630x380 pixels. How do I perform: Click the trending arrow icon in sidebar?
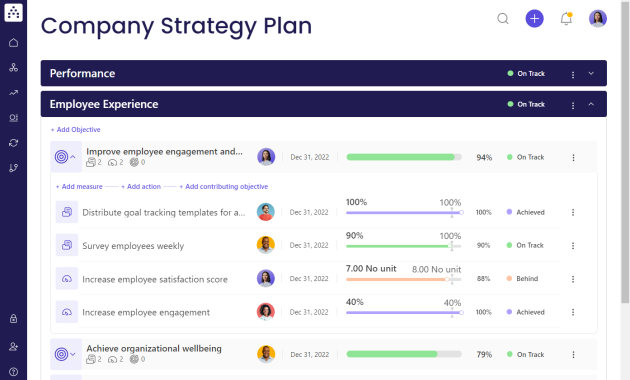[13, 93]
